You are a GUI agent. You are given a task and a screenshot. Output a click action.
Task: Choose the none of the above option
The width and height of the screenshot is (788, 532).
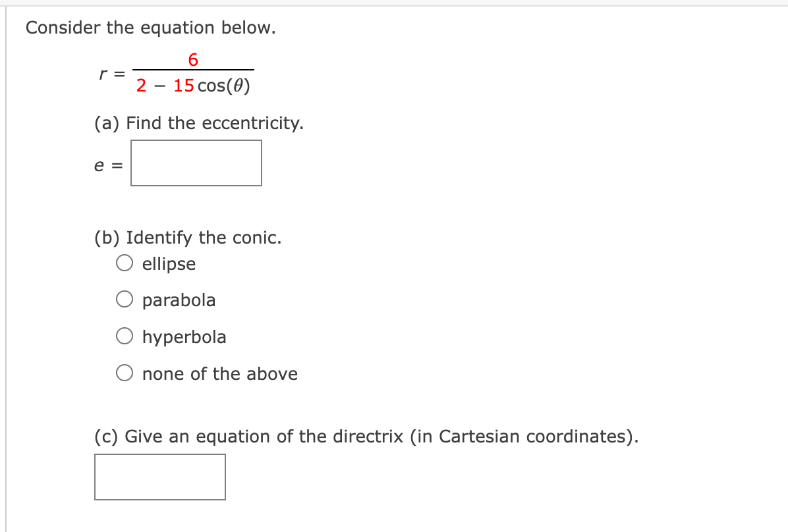pos(125,373)
